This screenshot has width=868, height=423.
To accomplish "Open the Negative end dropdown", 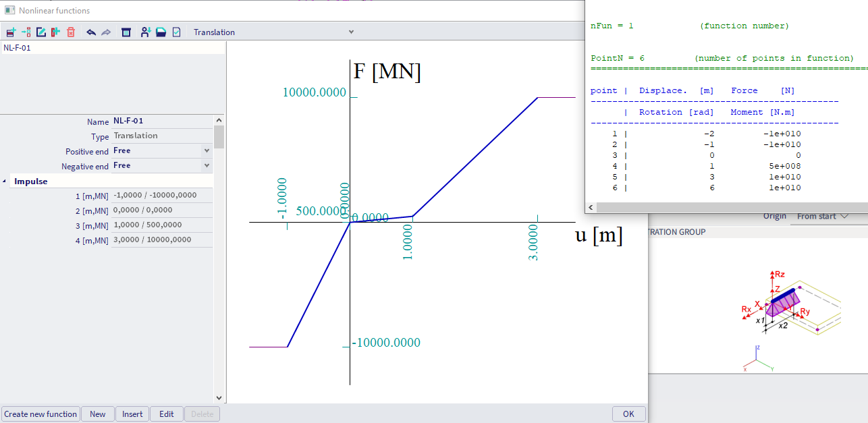I will click(207, 166).
